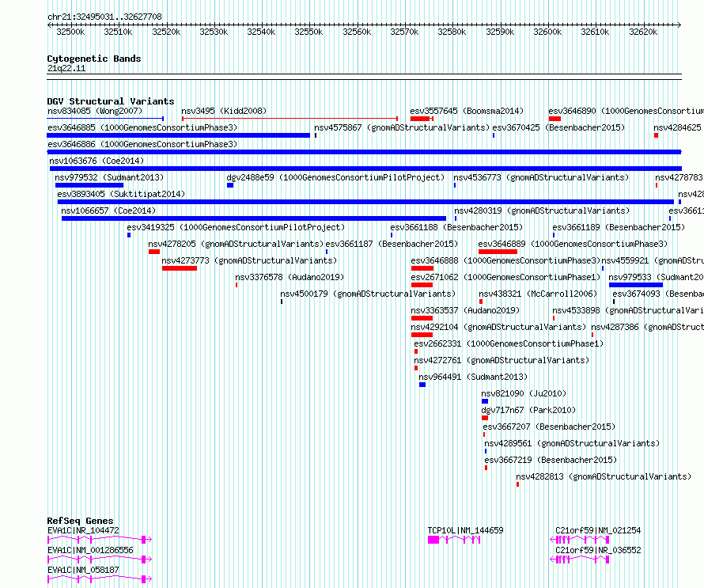704x588 pixels.
Task: Select nsv4500179 gnomAD variant
Action: 368,294
